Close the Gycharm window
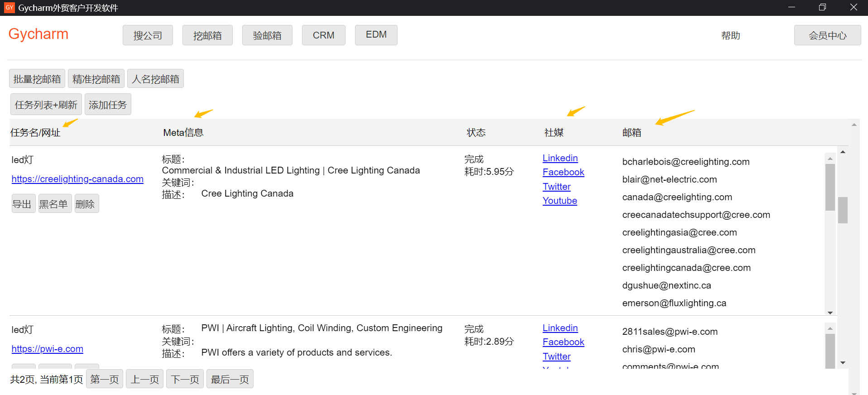 tap(854, 7)
